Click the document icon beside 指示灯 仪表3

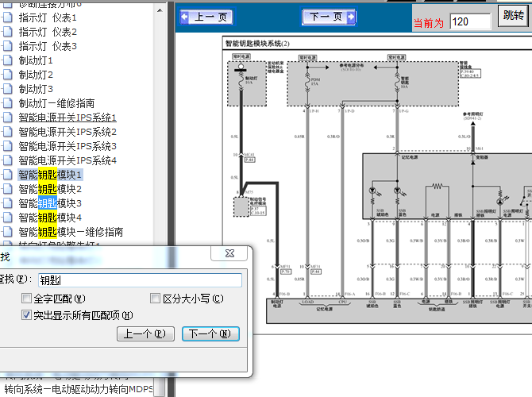click(x=7, y=46)
